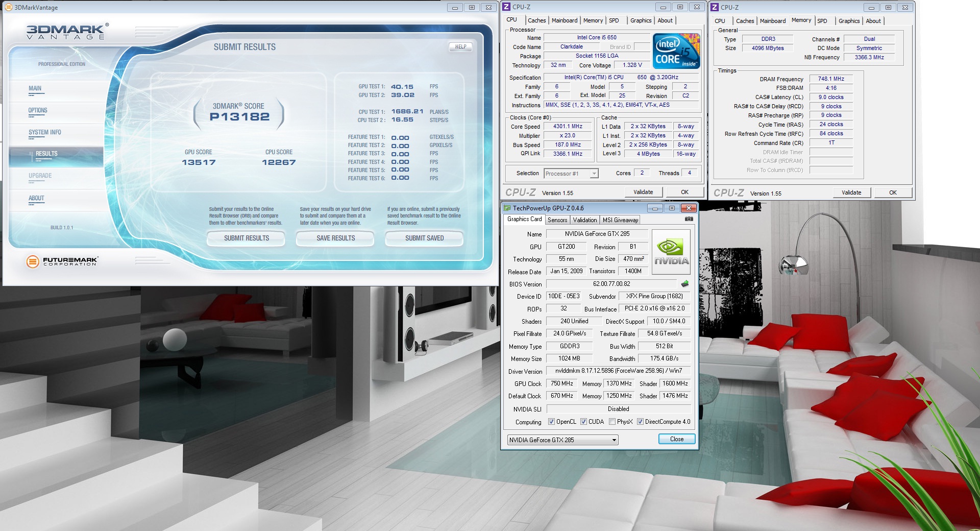The width and height of the screenshot is (980, 531).
Task: Open the NVIDIA GeForce GTX 285 card dropdown
Action: click(562, 440)
